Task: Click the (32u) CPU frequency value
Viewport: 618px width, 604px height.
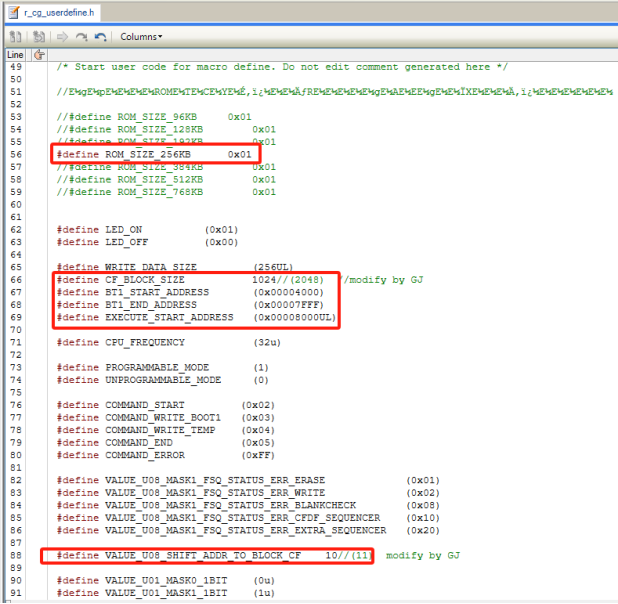Action: pyautogui.click(x=267, y=342)
